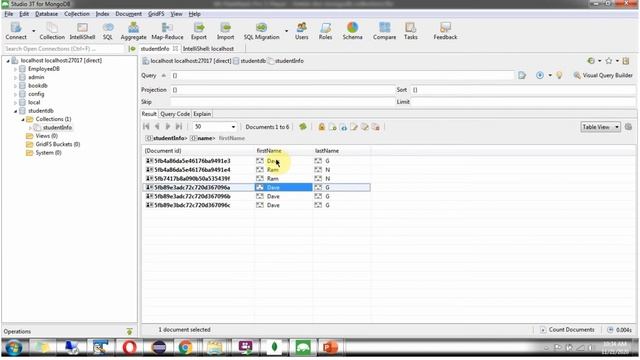Open the Collection toolbar tool
This screenshot has width=640, height=360.
(x=52, y=31)
